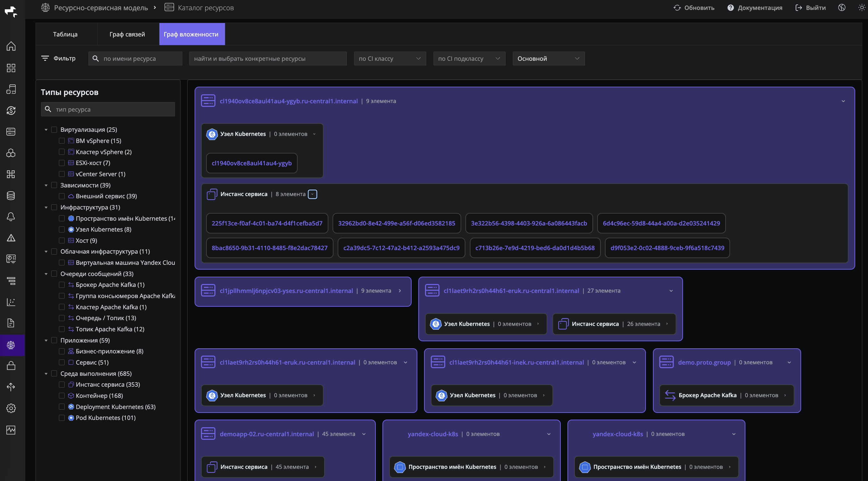Viewport: 868px width, 481px height.
Task: Click the server icon of cl1940ov8ce8aul41au4-ygyb host
Action: pyautogui.click(x=208, y=101)
